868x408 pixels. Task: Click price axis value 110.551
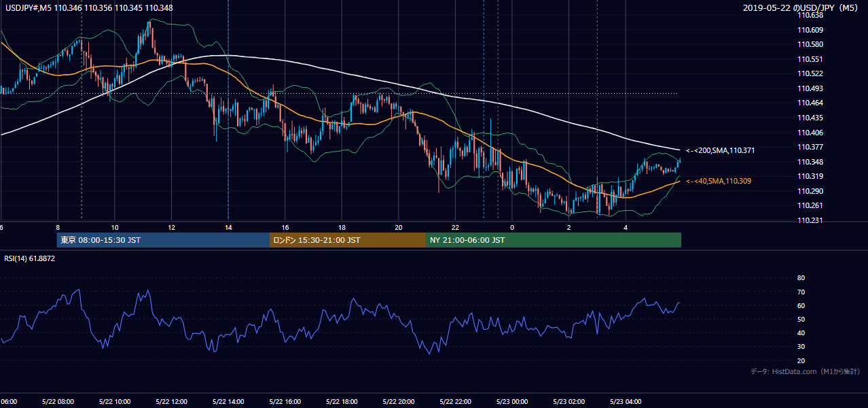(x=811, y=59)
